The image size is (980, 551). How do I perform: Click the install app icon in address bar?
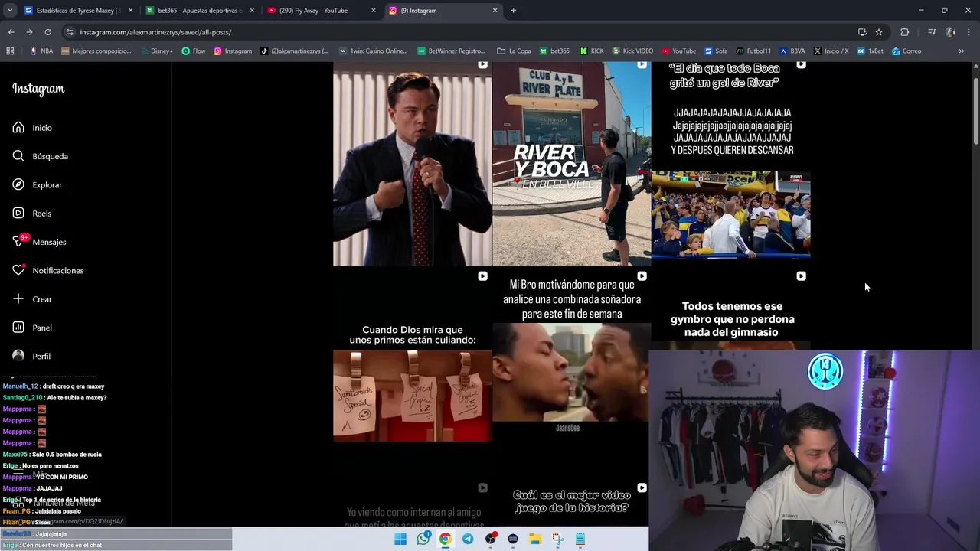(x=862, y=32)
